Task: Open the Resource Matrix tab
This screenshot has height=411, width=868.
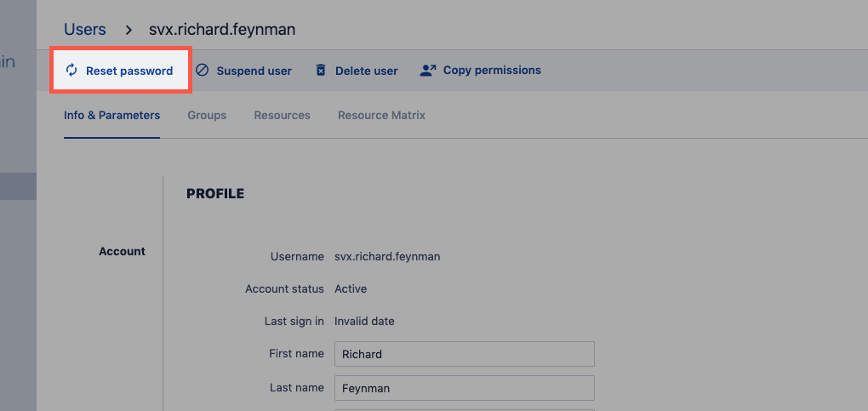Action: pos(381,115)
